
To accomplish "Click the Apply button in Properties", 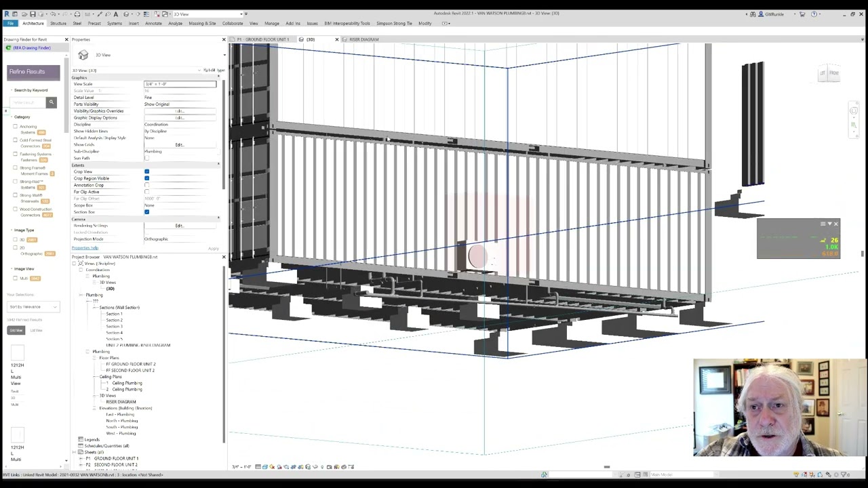I will pos(213,249).
